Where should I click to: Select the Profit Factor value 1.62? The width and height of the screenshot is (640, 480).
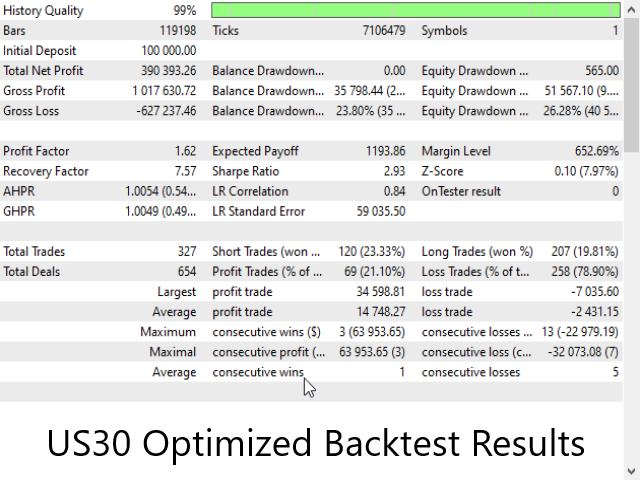tap(185, 151)
